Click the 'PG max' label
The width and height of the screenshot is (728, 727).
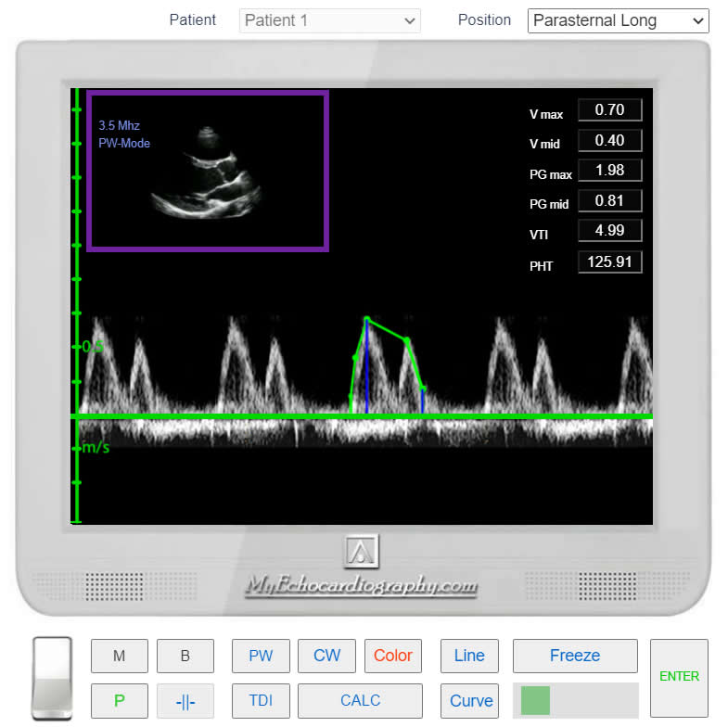tap(551, 174)
